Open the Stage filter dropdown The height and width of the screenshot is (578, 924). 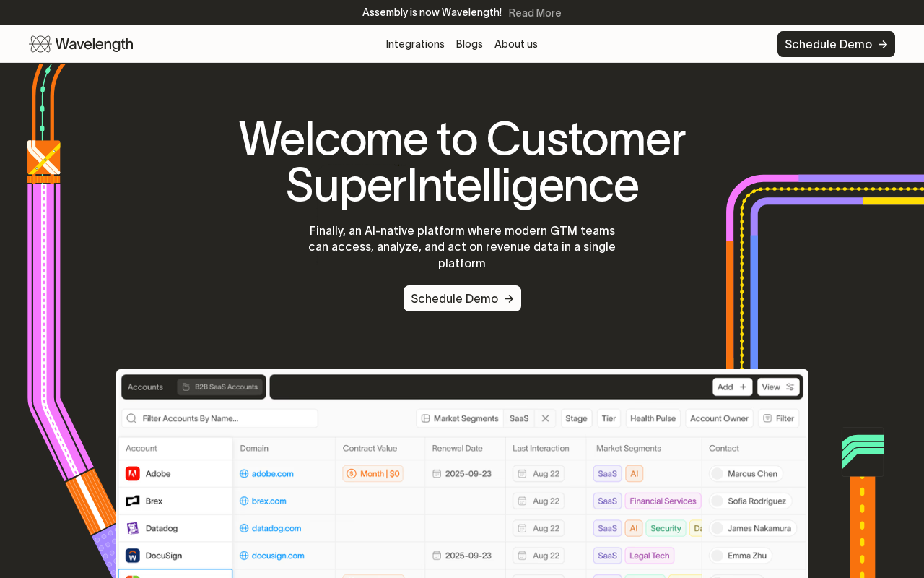coord(576,418)
